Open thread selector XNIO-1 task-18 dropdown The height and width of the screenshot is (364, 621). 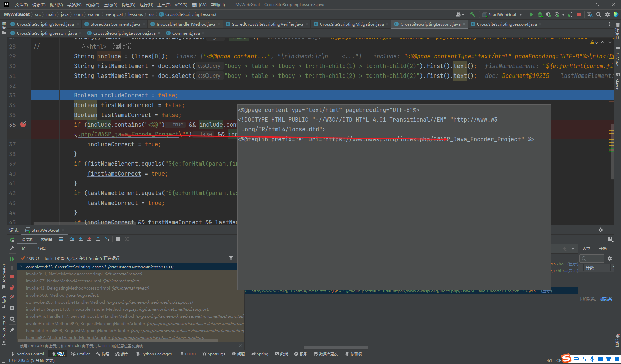(x=123, y=258)
